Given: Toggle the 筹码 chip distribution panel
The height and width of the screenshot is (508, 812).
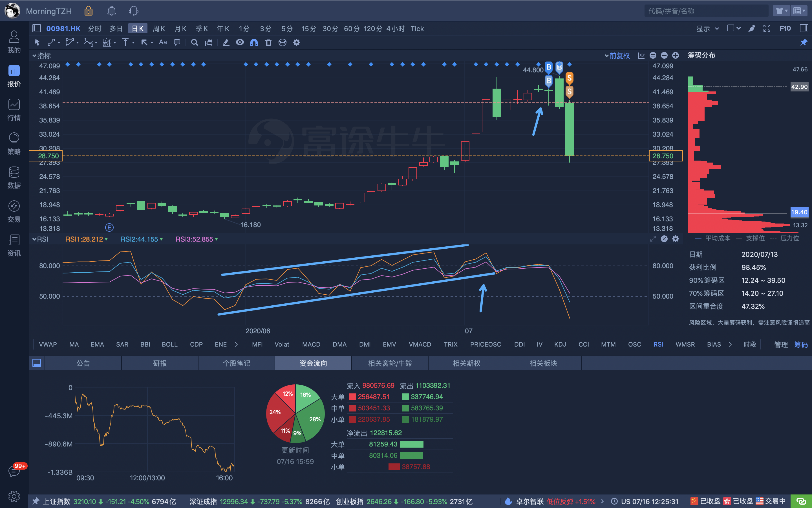Looking at the screenshot, I should coord(801,344).
